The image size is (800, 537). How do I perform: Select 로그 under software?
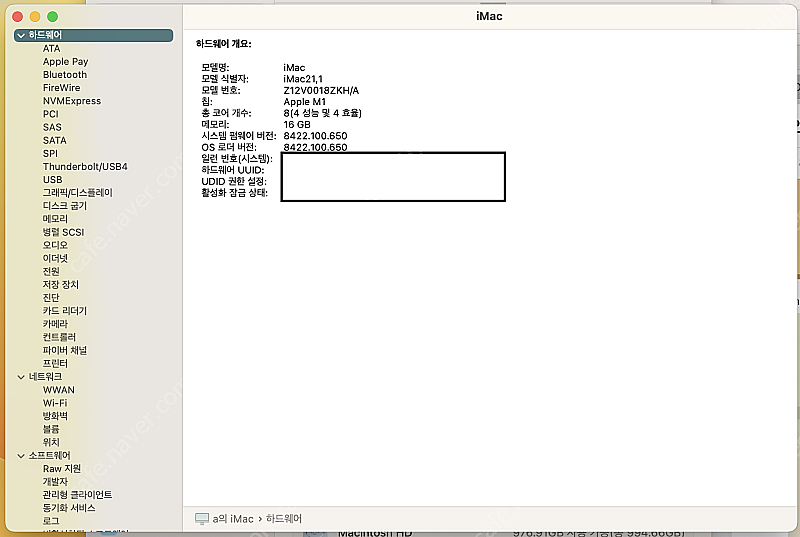(51, 521)
